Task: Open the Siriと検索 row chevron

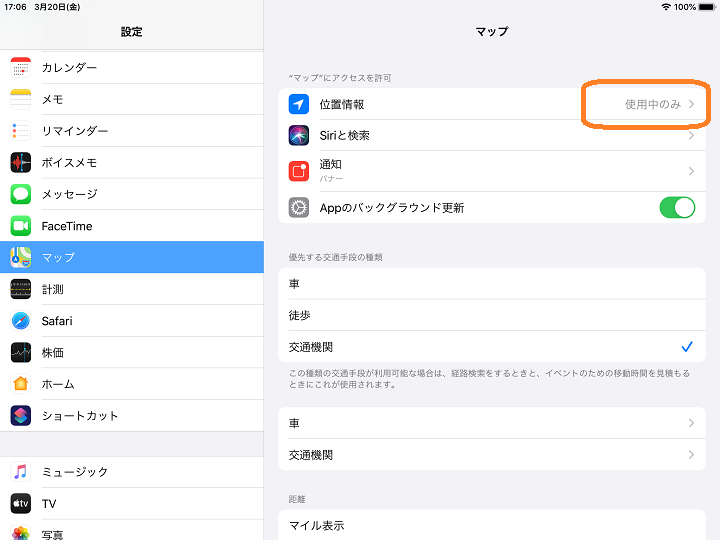Action: click(x=691, y=135)
